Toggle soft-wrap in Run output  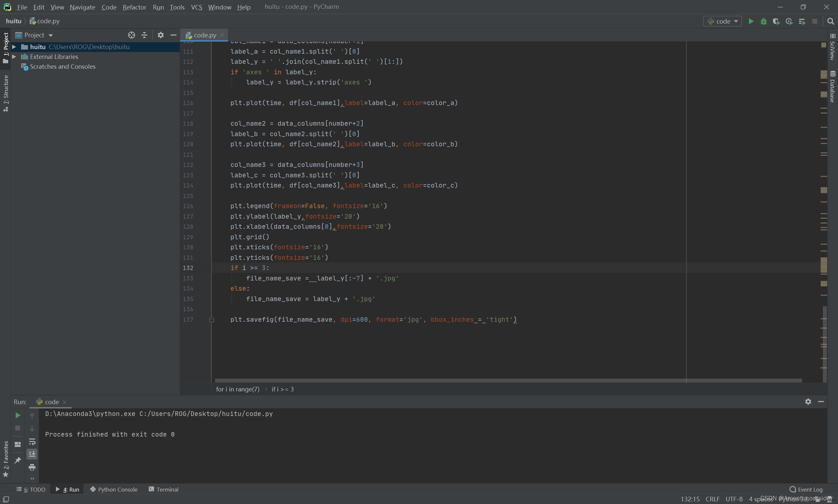(x=32, y=441)
